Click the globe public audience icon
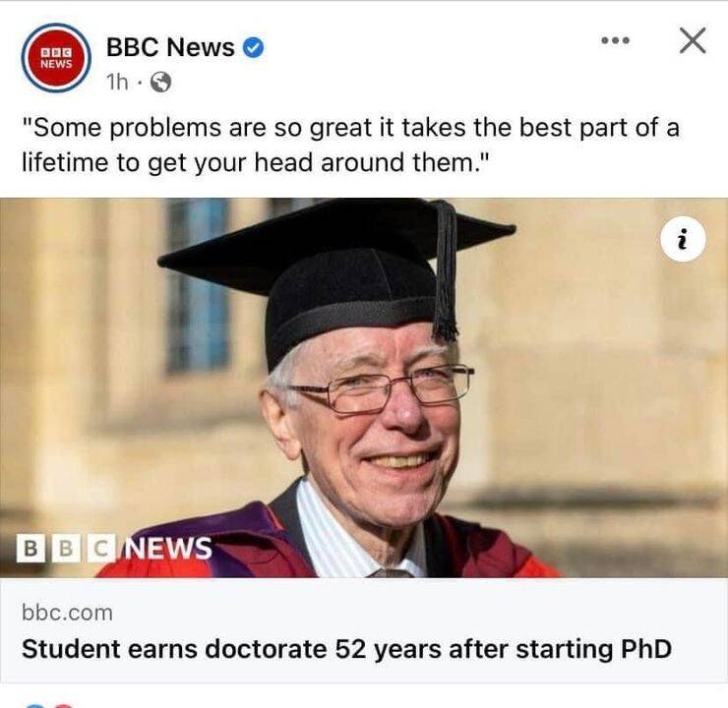The height and width of the screenshot is (708, 728). click(x=160, y=83)
